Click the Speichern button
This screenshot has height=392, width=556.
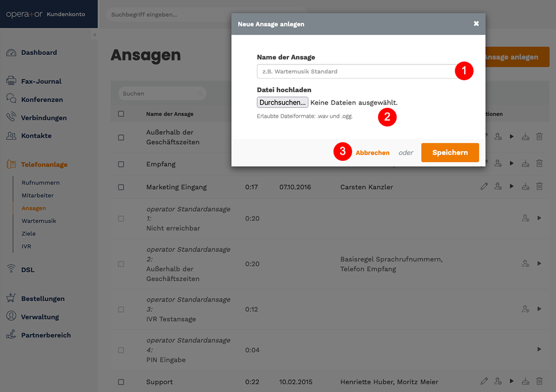(x=450, y=153)
